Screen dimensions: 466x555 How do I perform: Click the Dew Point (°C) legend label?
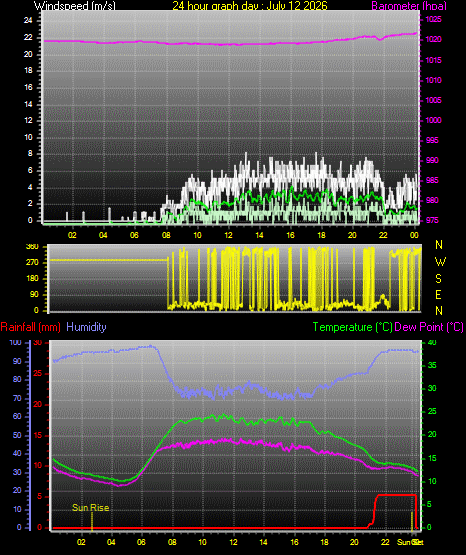pyautogui.click(x=429, y=327)
